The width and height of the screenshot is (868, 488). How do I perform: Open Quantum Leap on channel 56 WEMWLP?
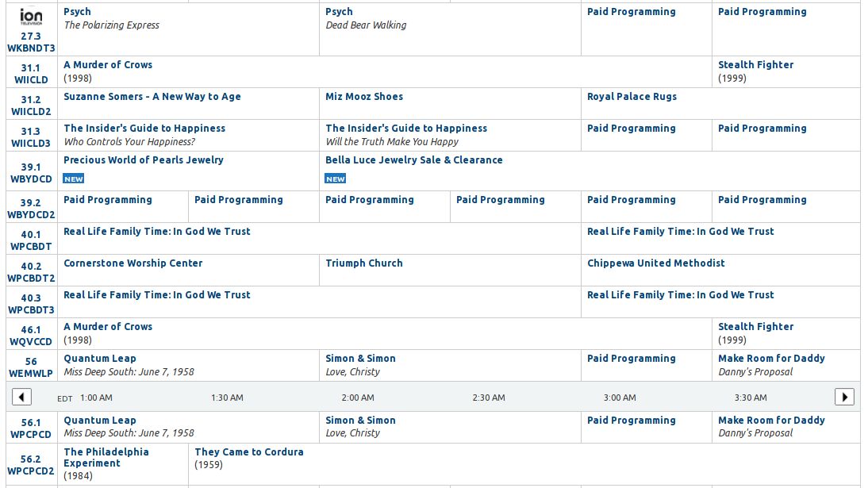(98, 359)
